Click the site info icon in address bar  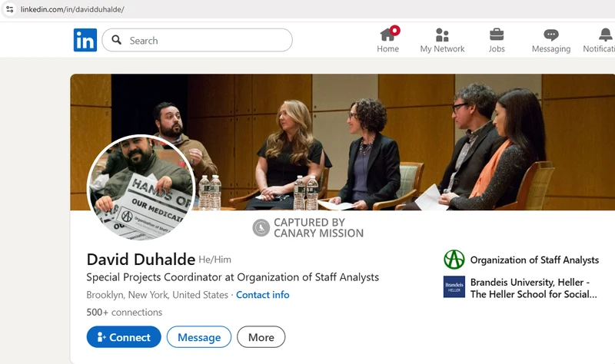[x=10, y=9]
